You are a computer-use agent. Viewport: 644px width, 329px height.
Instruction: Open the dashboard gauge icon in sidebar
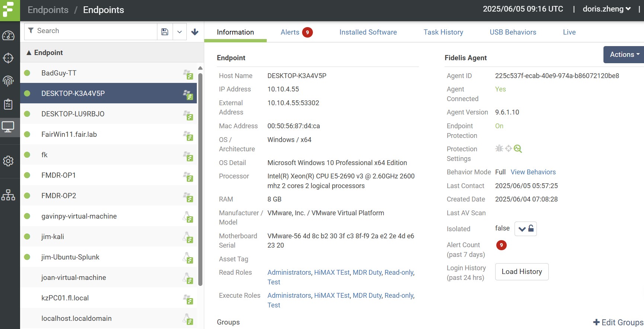[x=8, y=36]
